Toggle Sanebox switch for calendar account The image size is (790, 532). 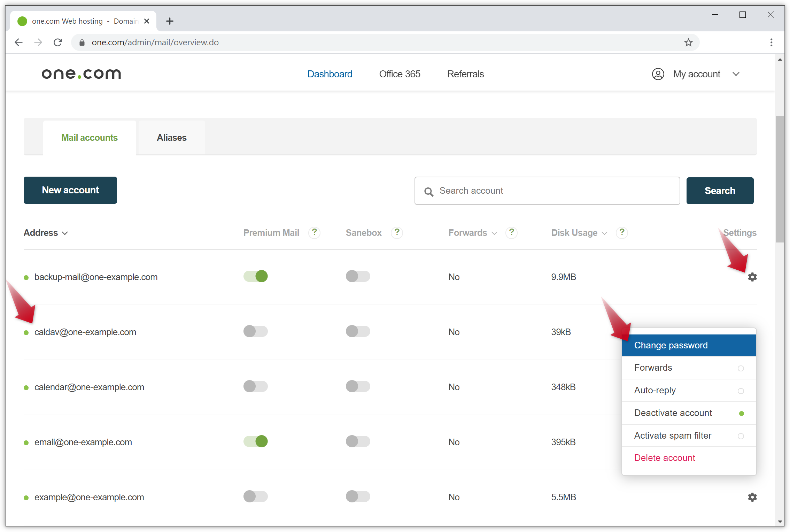pos(357,386)
